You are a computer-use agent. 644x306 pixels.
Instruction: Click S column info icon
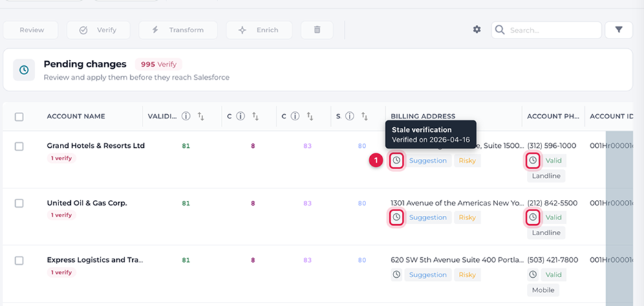click(350, 116)
